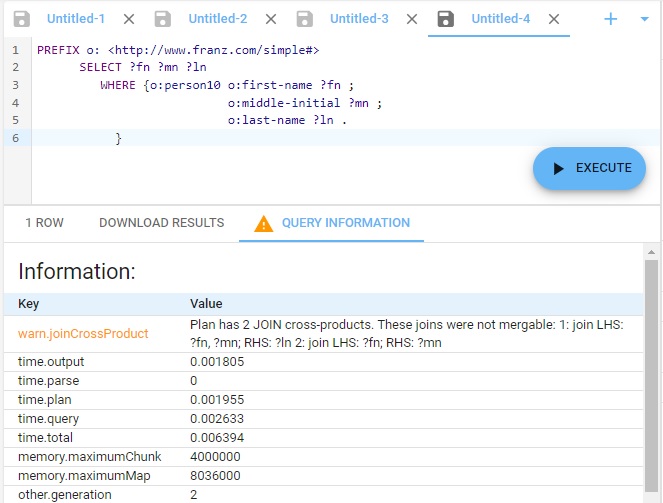
Task: Add a new query tab
Action: click(611, 19)
